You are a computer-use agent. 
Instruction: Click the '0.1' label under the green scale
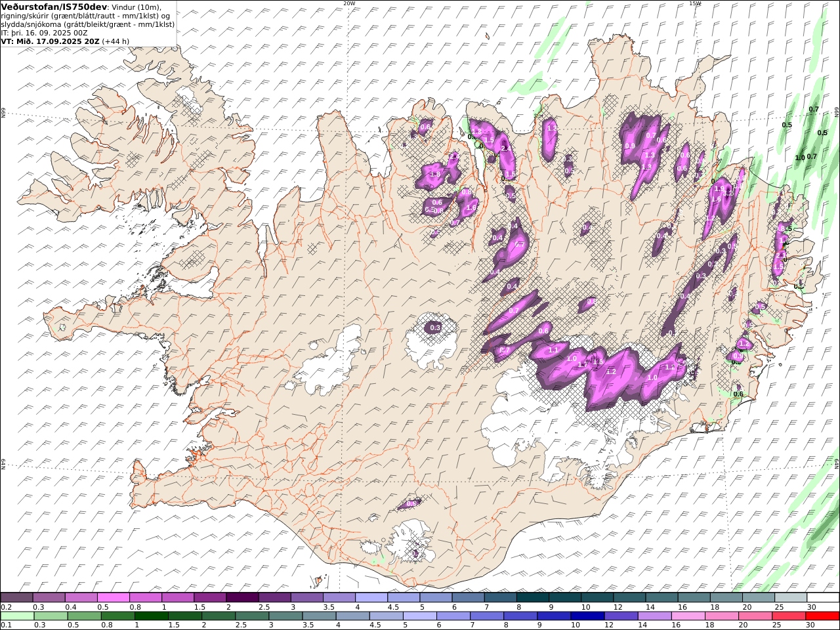(x=5, y=625)
